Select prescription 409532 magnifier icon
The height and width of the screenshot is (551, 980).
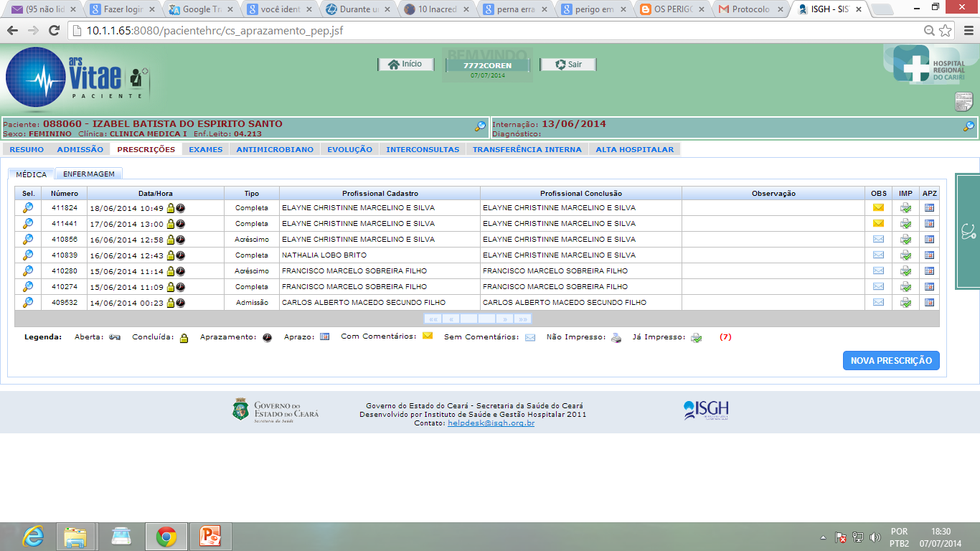click(28, 303)
